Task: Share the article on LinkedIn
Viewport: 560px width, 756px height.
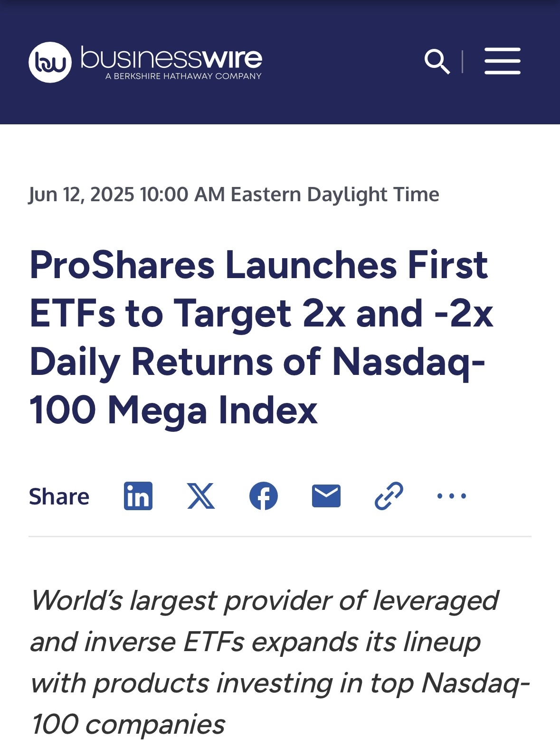Action: coord(138,496)
